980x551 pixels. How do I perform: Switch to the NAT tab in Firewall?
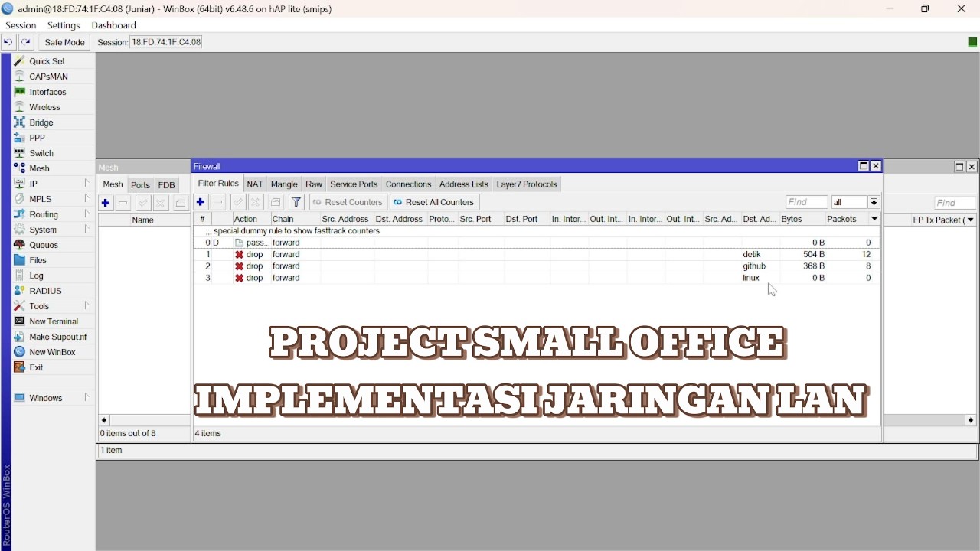[x=255, y=184]
